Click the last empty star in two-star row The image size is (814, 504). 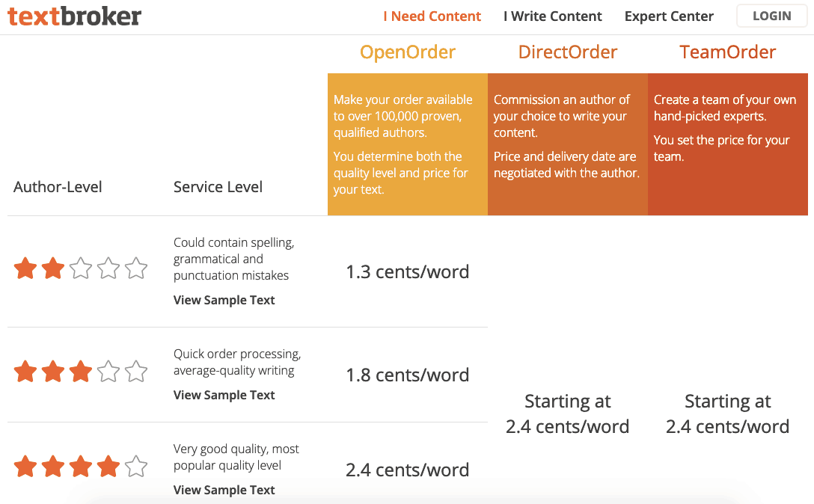136,268
